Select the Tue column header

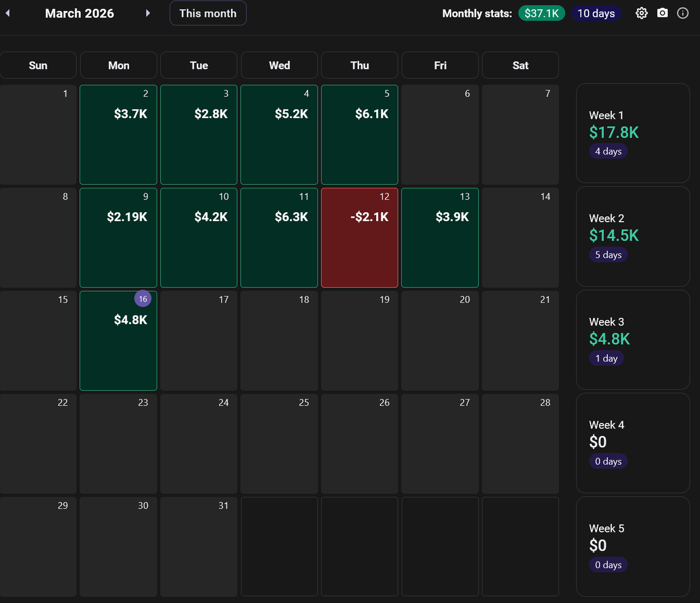(x=199, y=65)
